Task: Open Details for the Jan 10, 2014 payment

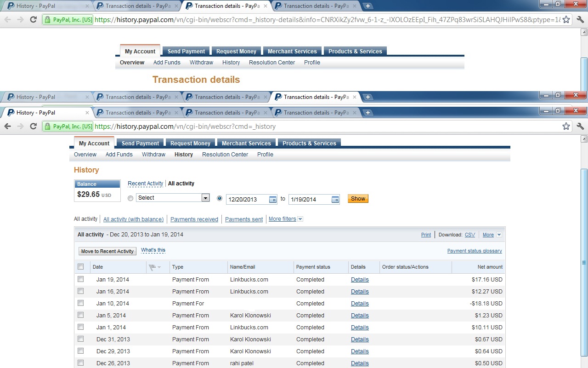Action: 360,304
